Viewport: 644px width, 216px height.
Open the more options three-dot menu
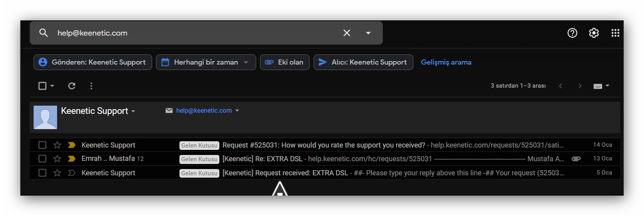(x=91, y=86)
